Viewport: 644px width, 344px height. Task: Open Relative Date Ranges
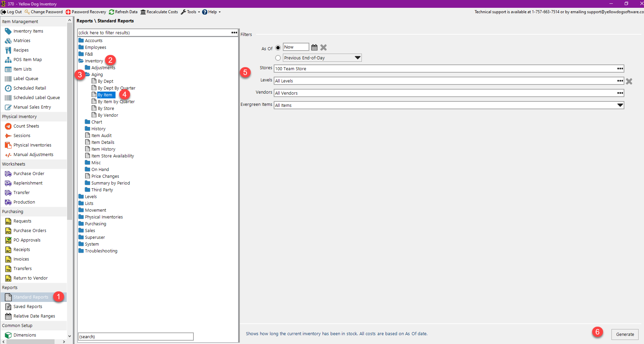click(x=34, y=316)
